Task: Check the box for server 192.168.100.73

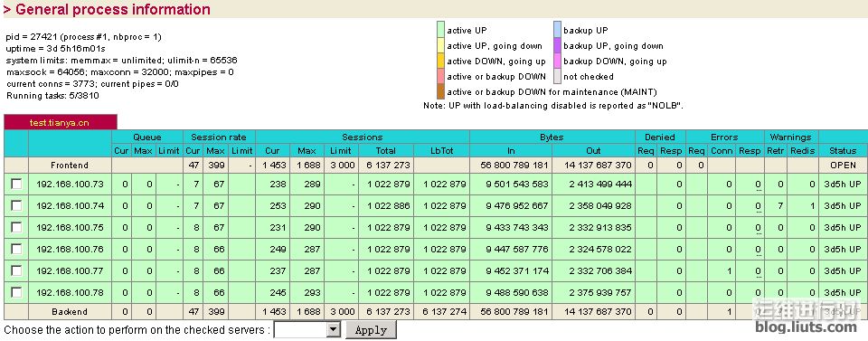Action: click(16, 184)
